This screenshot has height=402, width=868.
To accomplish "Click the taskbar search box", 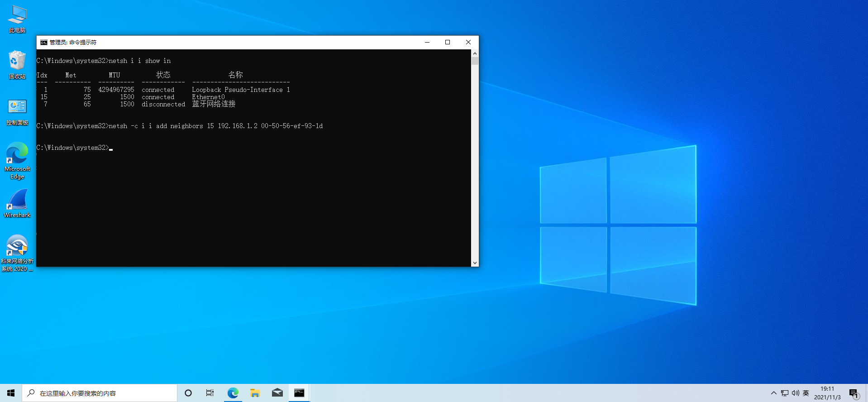I will pyautogui.click(x=100, y=393).
